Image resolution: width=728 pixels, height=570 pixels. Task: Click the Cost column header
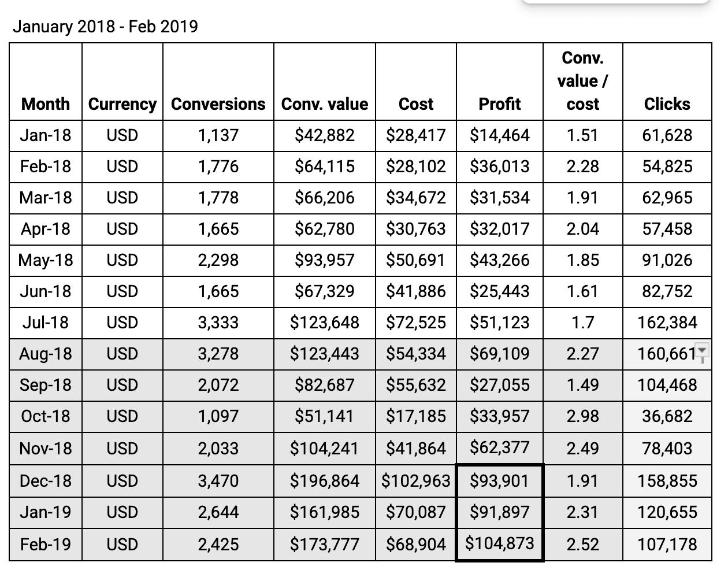coord(416,104)
